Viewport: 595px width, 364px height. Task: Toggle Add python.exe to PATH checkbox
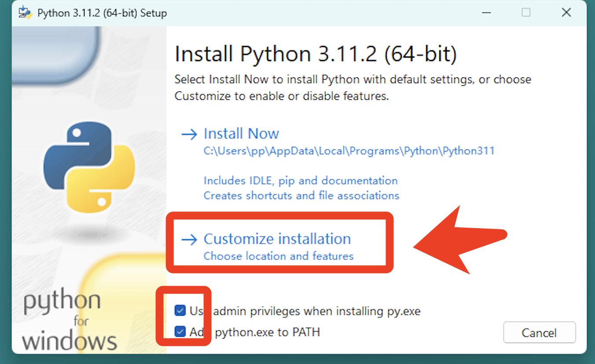(180, 331)
